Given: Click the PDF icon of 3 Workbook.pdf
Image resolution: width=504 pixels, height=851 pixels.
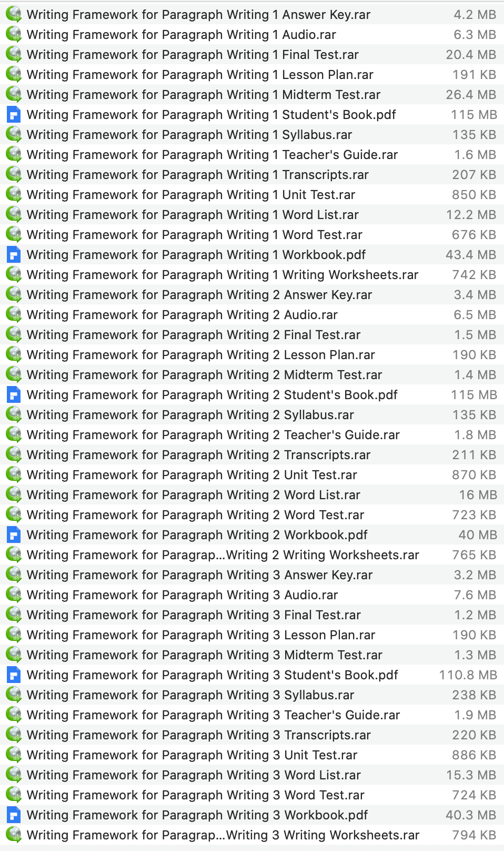Looking at the screenshot, I should (x=14, y=815).
